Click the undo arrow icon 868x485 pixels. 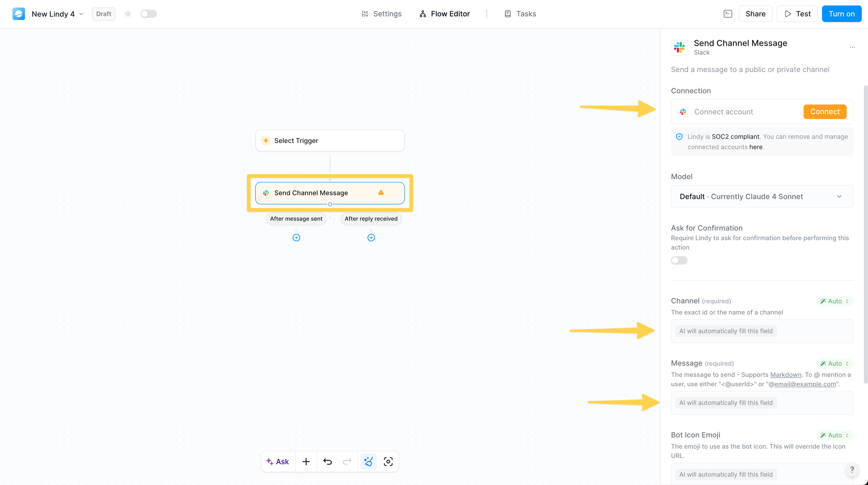(x=327, y=461)
